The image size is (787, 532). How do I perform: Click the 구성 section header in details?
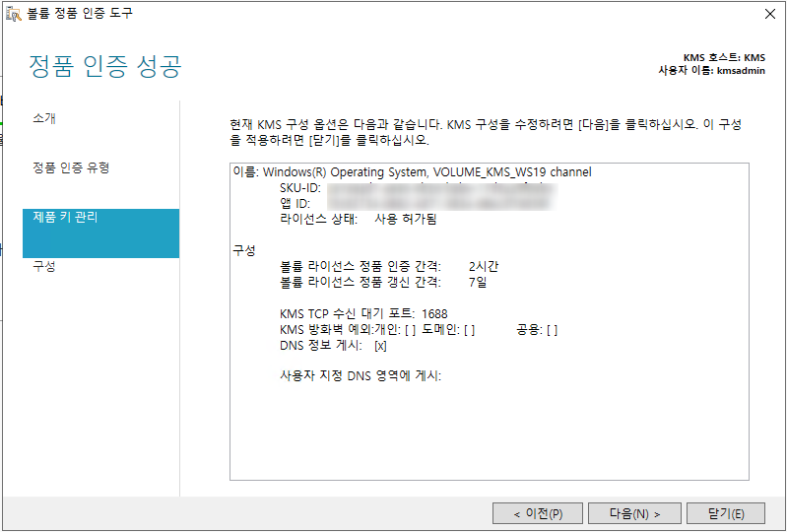tap(244, 250)
